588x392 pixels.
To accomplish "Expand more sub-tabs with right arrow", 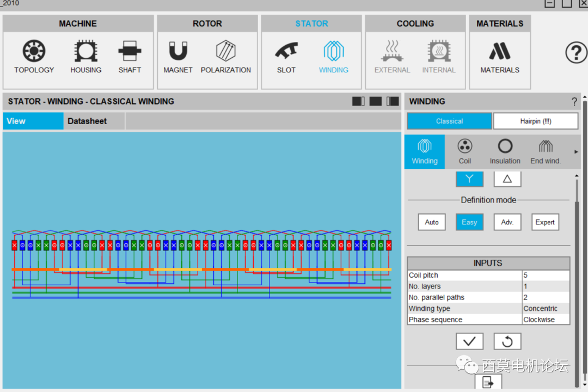I will click(576, 152).
